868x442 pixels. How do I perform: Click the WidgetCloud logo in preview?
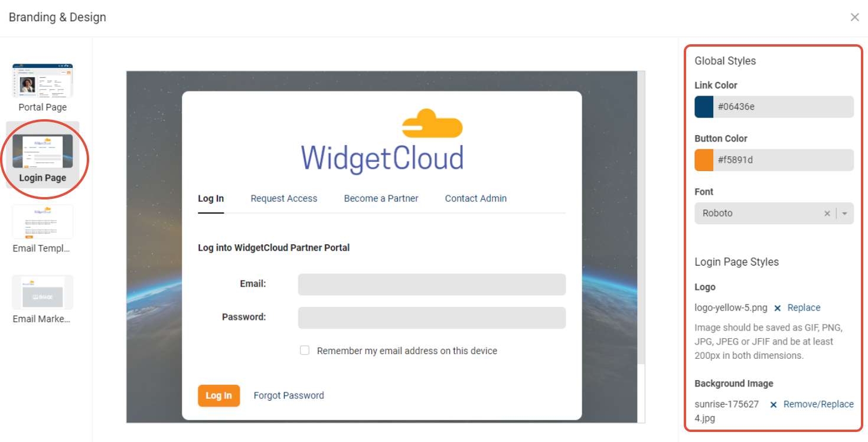(x=382, y=142)
